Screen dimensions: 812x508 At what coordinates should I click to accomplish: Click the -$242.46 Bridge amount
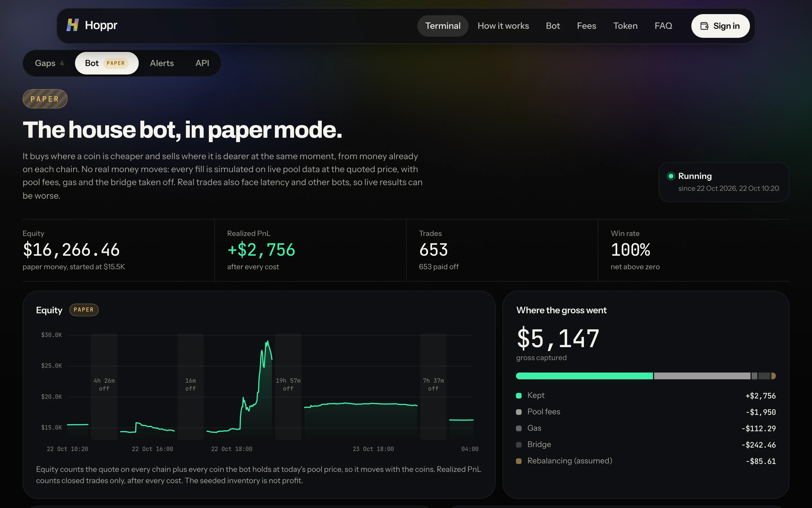(758, 445)
